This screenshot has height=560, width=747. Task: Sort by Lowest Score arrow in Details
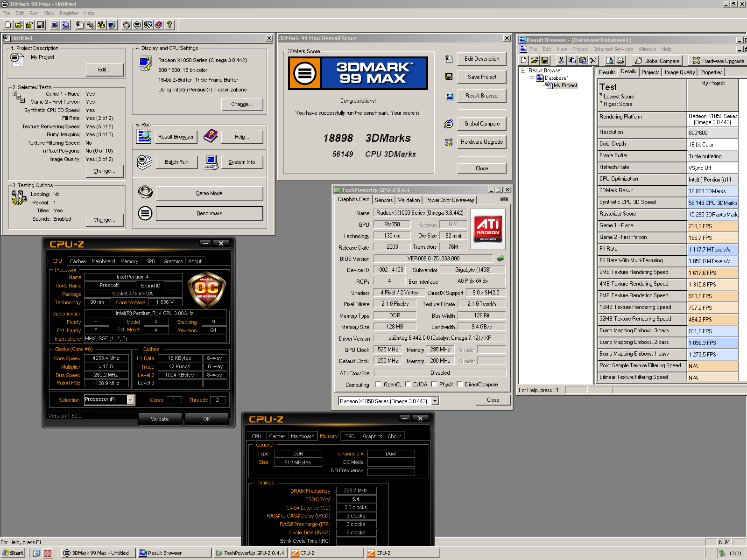click(x=601, y=95)
